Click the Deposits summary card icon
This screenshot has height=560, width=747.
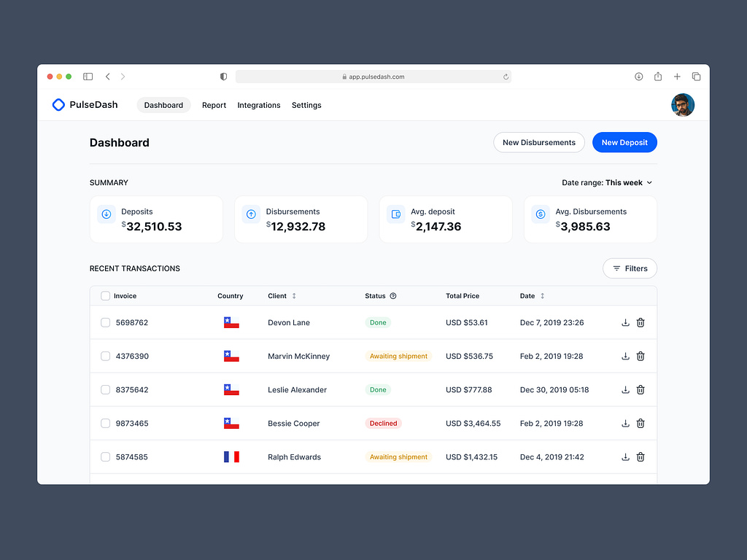click(107, 214)
